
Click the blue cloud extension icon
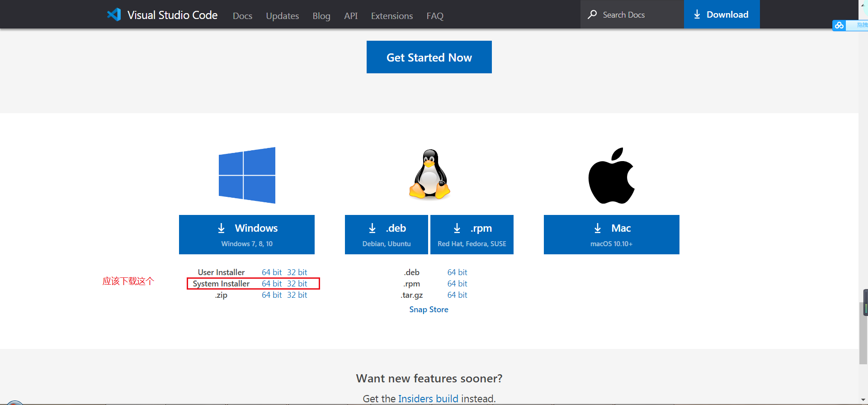(x=839, y=25)
